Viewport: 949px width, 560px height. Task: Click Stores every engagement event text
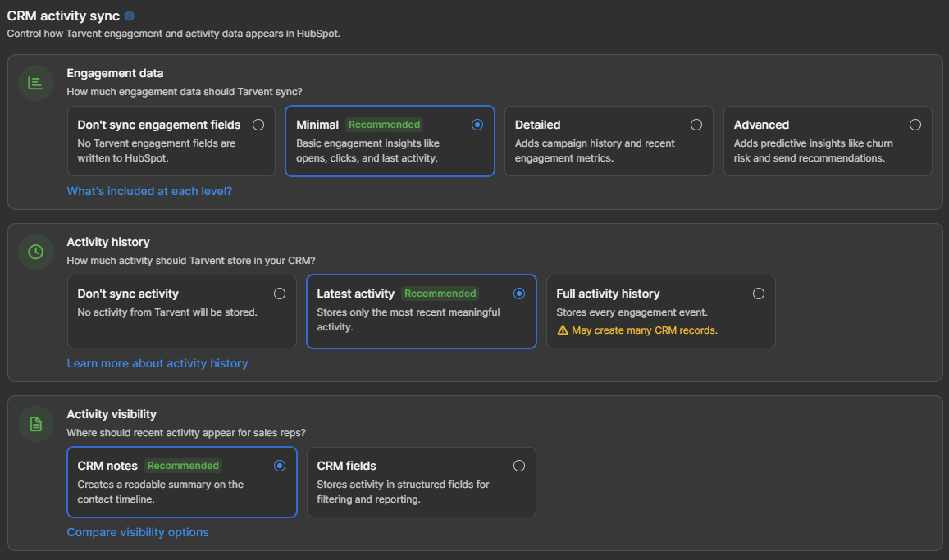click(x=632, y=312)
